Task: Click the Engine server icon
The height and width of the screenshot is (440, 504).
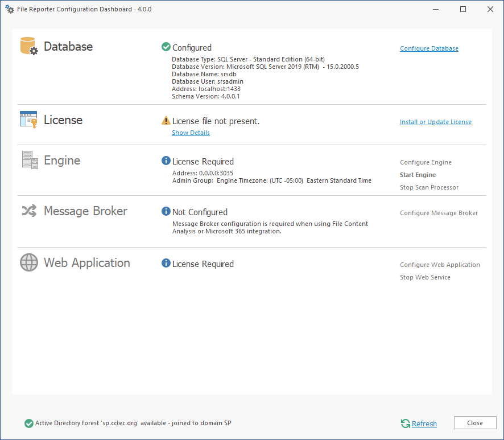Action: 29,160
